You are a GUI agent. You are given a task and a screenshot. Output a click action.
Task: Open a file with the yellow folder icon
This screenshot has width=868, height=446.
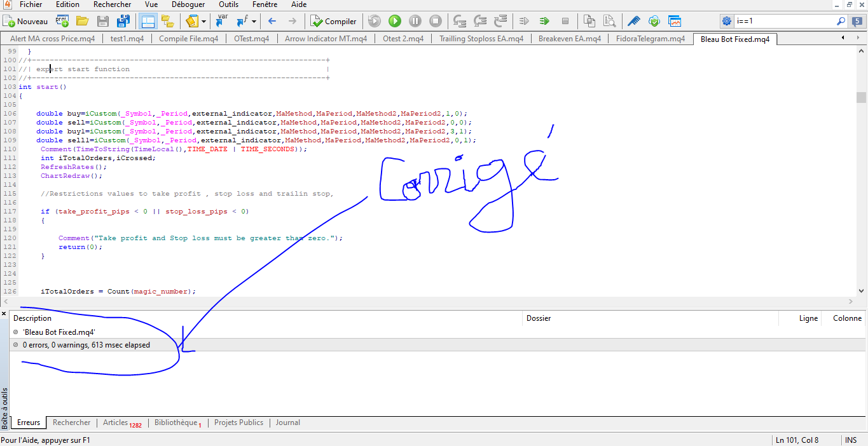[82, 21]
